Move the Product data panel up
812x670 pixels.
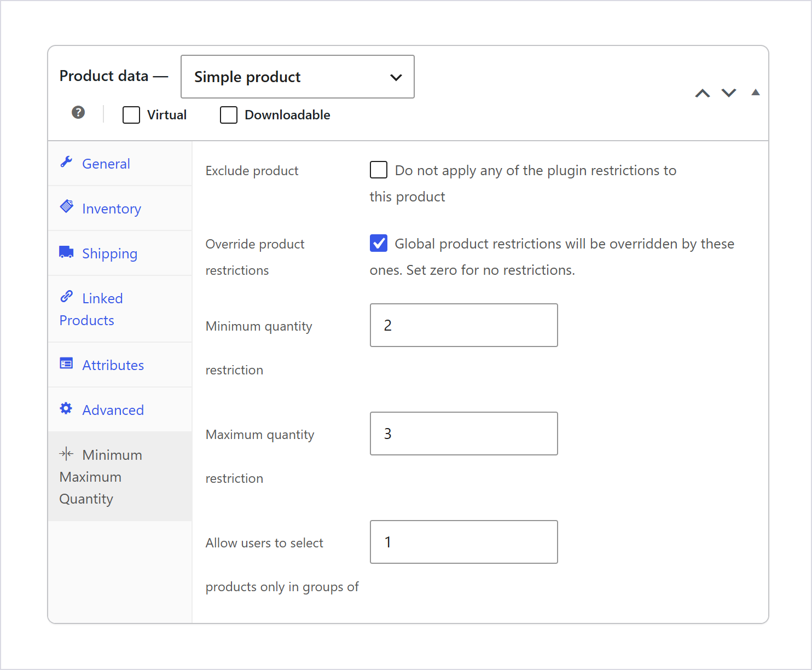[x=703, y=93]
